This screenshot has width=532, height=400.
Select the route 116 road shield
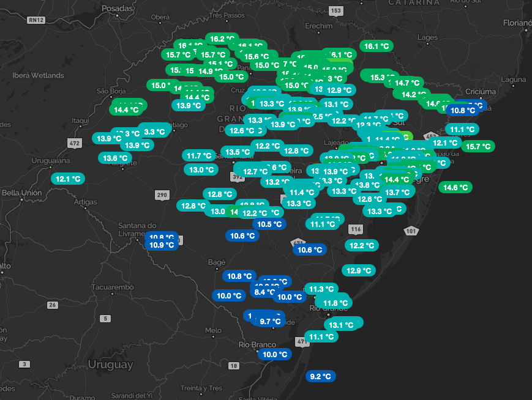click(x=356, y=229)
